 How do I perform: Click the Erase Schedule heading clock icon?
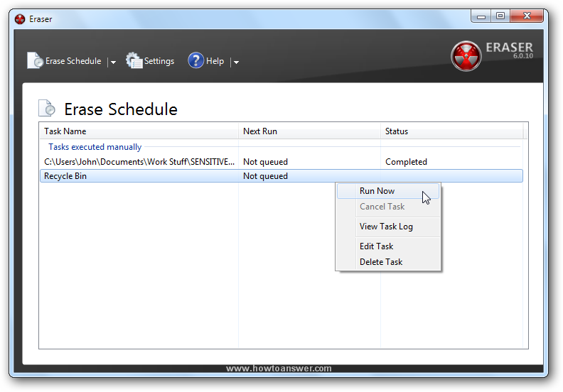47,109
